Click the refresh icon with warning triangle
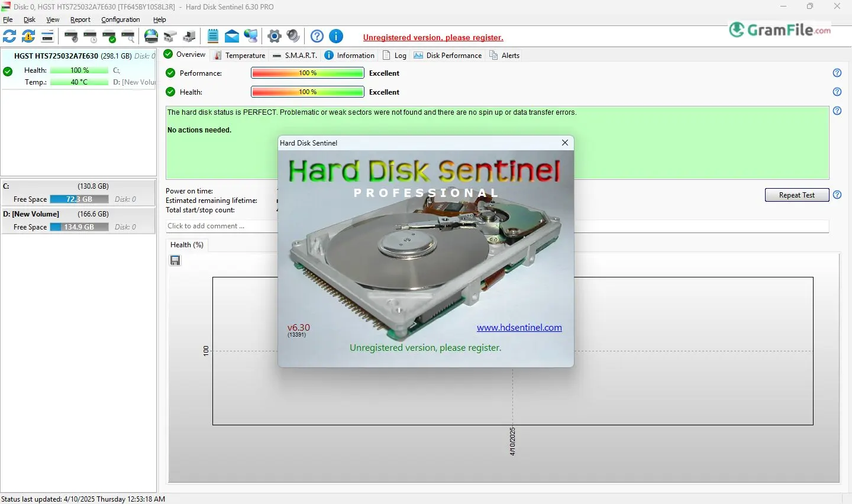 pos(28,37)
